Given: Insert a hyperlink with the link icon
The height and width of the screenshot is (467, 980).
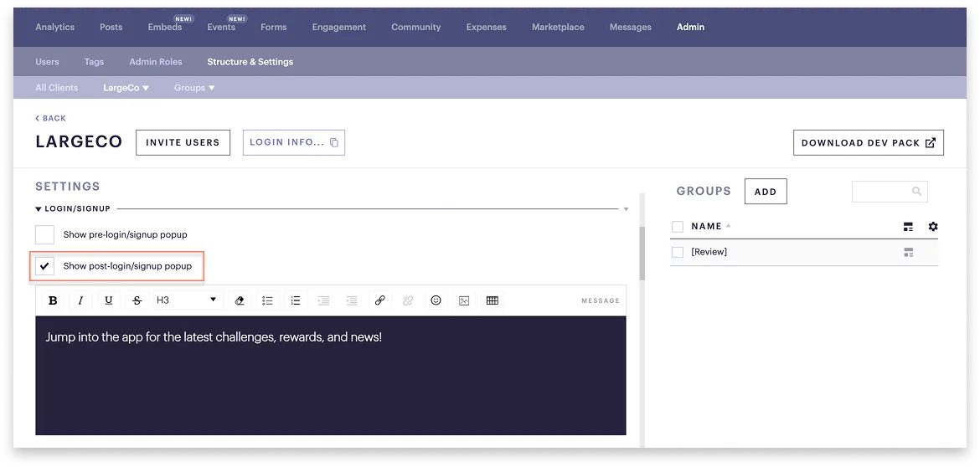Looking at the screenshot, I should click(380, 300).
